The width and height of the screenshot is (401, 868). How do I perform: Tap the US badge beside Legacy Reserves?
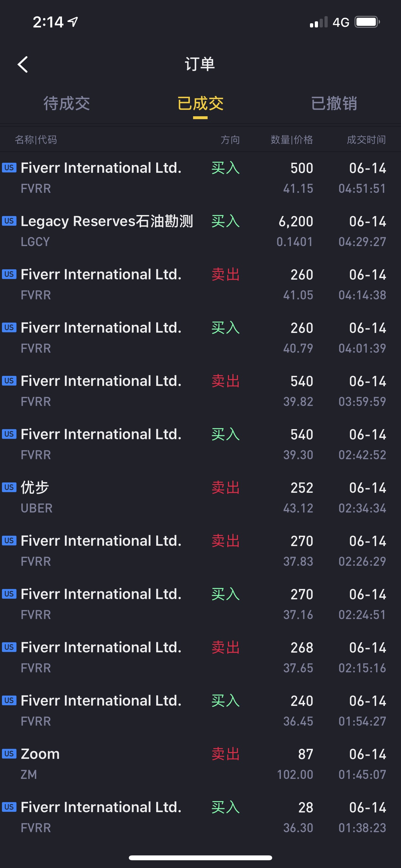coord(9,221)
